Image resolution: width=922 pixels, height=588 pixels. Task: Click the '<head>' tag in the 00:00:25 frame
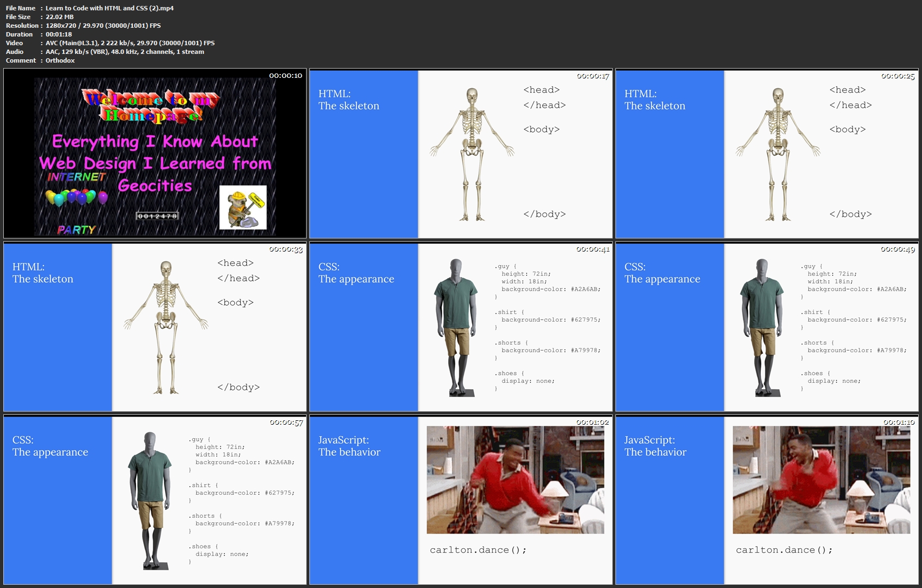(x=847, y=90)
